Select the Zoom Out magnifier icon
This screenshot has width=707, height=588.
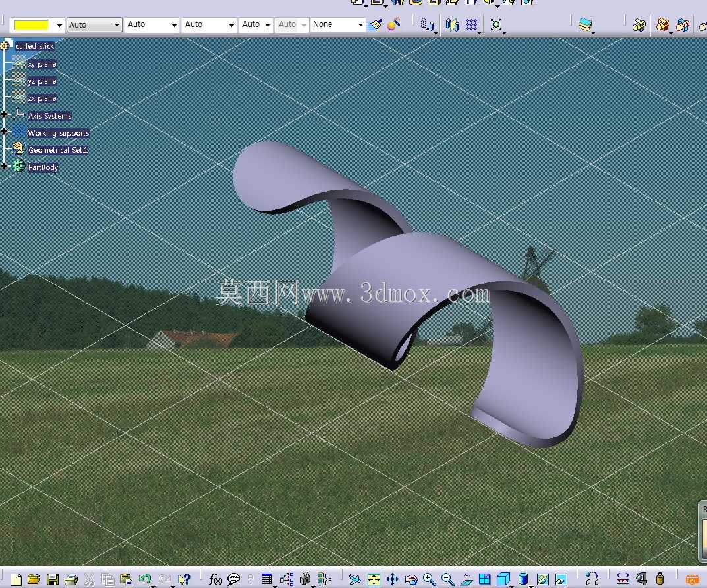(x=448, y=579)
